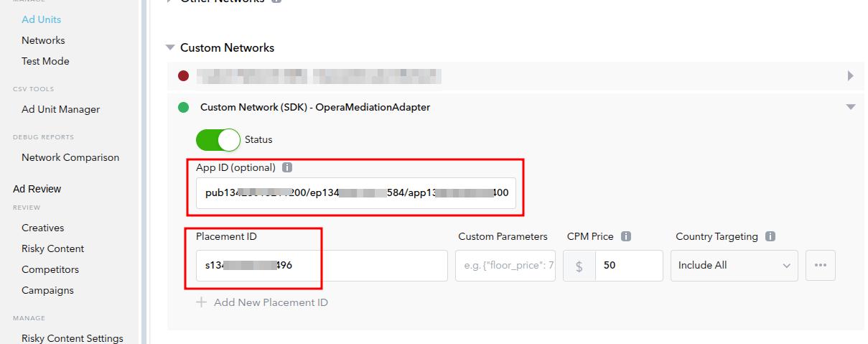Viewport: 868px width, 344px height.
Task: Open the three-dots more options button
Action: pos(821,266)
